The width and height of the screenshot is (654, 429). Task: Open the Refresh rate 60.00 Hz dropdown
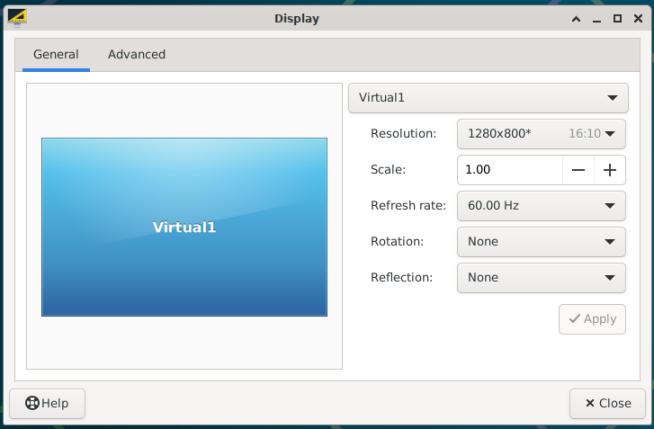pos(541,206)
